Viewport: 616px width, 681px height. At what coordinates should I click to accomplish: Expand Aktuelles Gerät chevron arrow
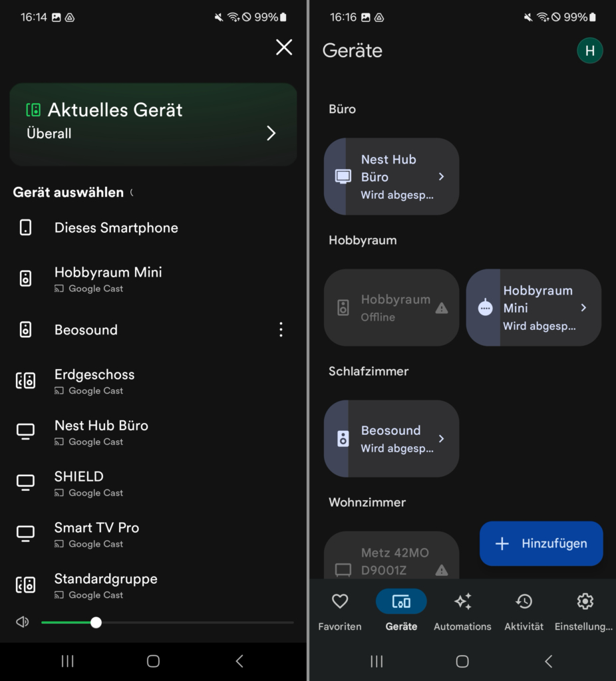pyautogui.click(x=271, y=133)
